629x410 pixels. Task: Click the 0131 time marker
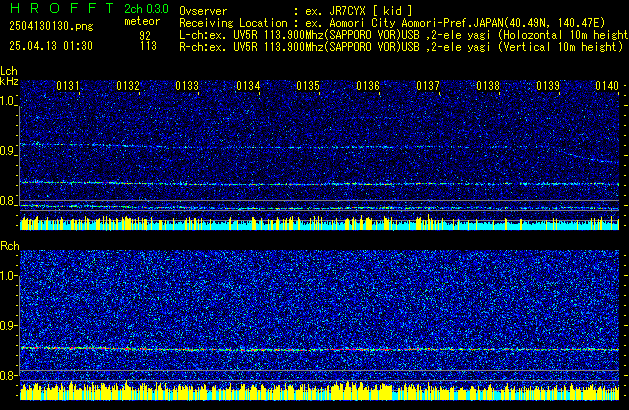click(x=68, y=86)
